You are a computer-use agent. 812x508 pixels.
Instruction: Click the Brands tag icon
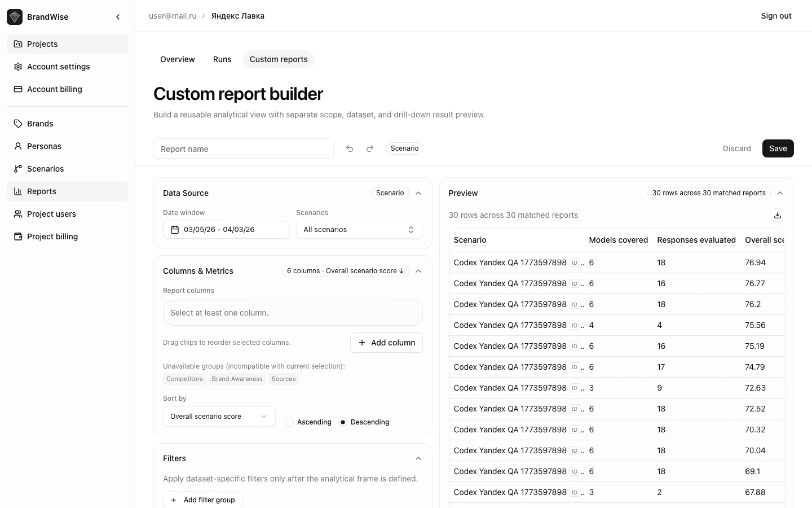(17, 123)
